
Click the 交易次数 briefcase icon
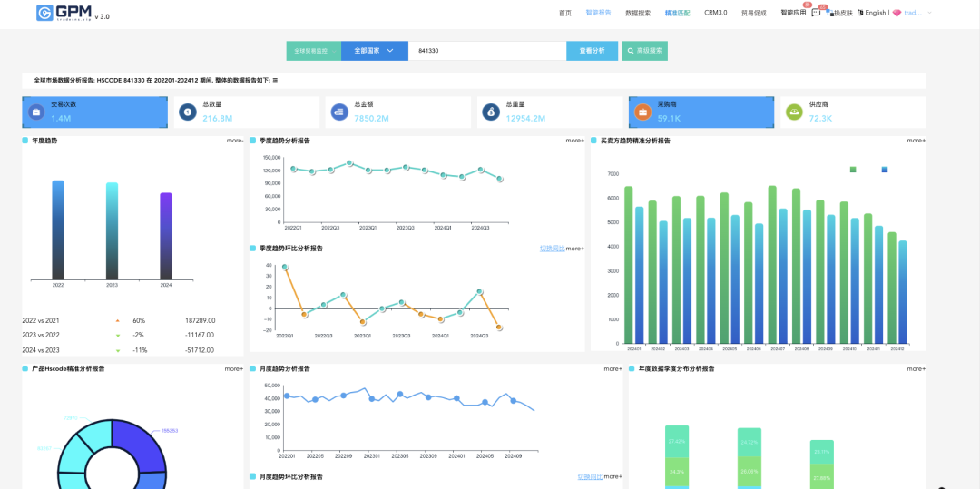(36, 112)
